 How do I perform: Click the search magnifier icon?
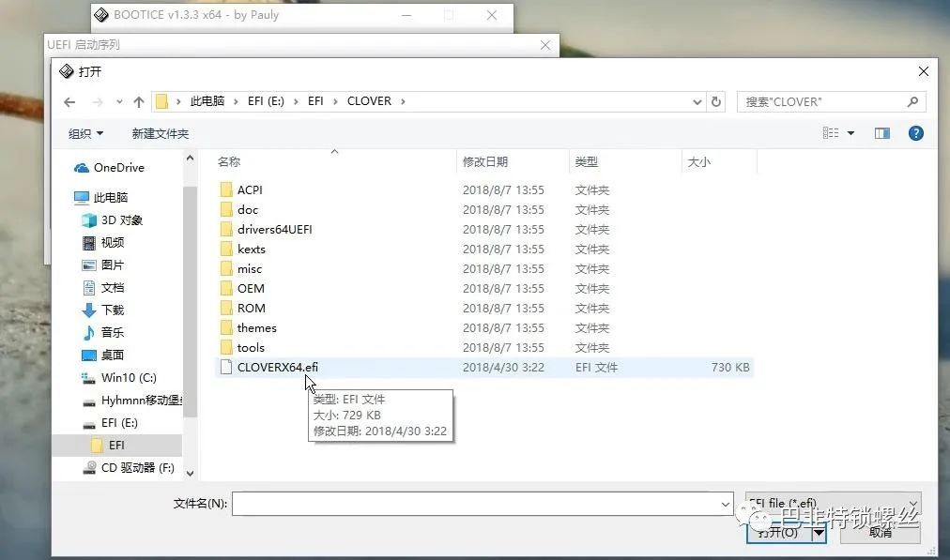coord(912,101)
